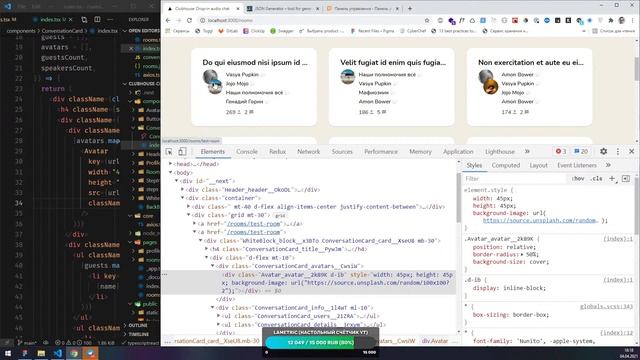Toggle the .cls class editor

pyautogui.click(x=596, y=178)
